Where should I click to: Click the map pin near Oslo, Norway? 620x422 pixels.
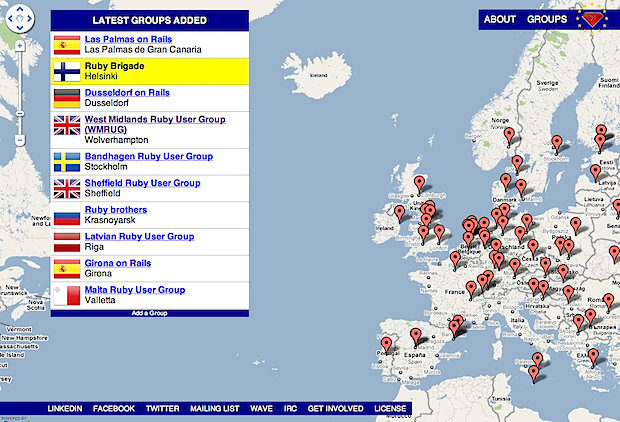509,135
